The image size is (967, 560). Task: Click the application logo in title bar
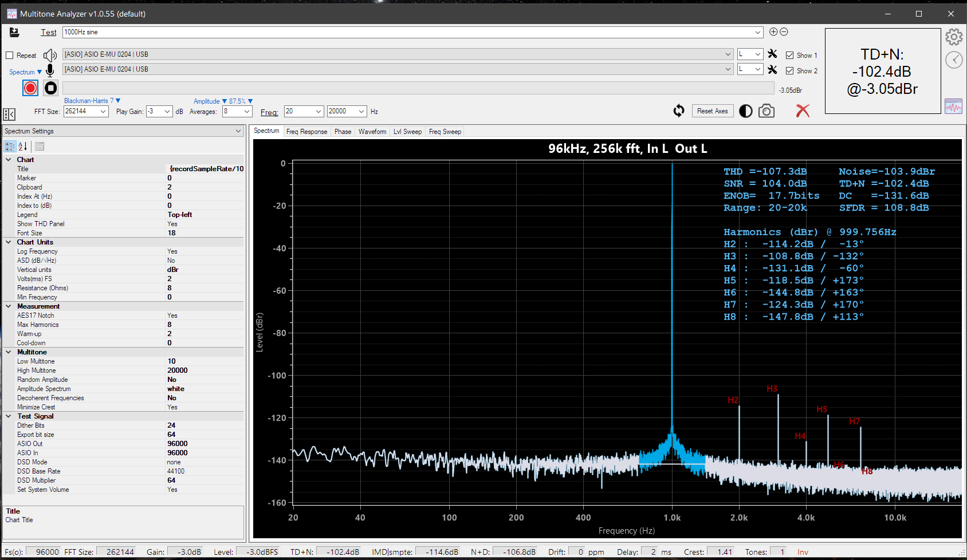point(11,14)
